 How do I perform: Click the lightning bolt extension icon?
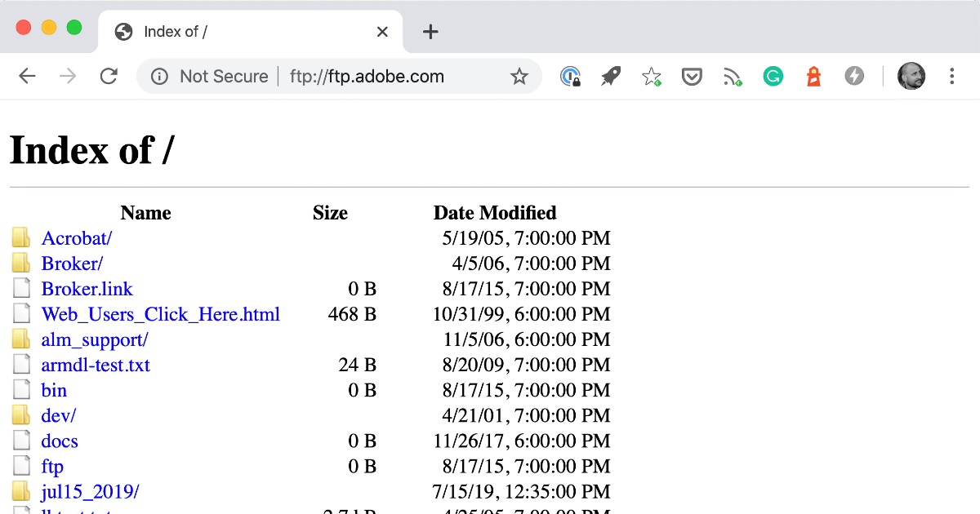(854, 75)
